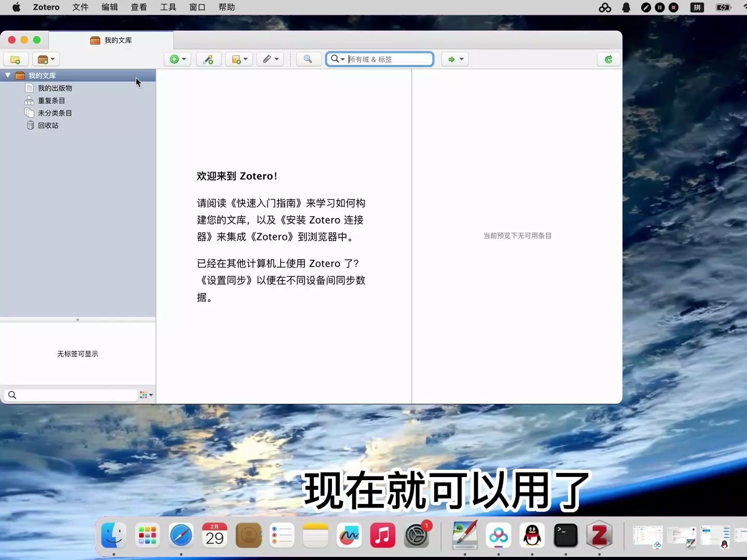Open Calendar from the Dock
747x560 pixels.
tap(215, 535)
